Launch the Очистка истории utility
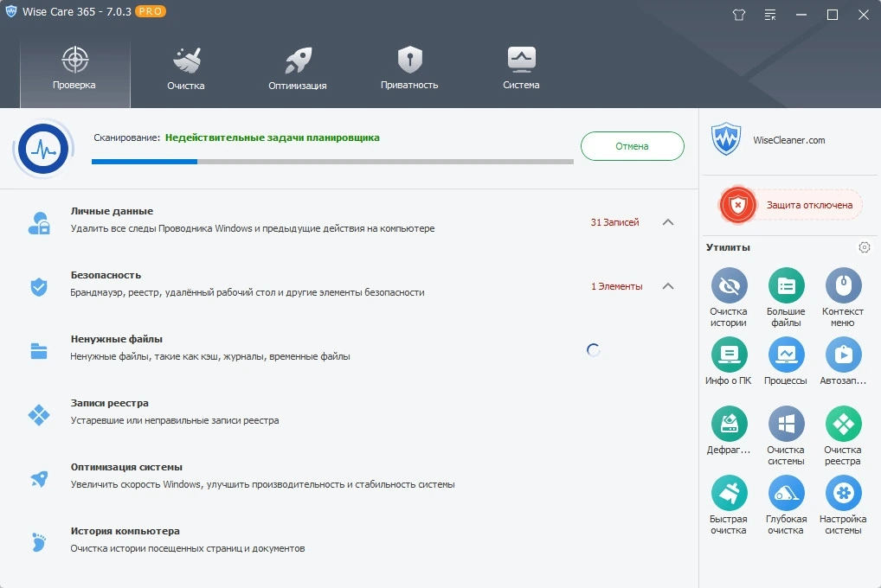This screenshot has height=588, width=881. [729, 297]
